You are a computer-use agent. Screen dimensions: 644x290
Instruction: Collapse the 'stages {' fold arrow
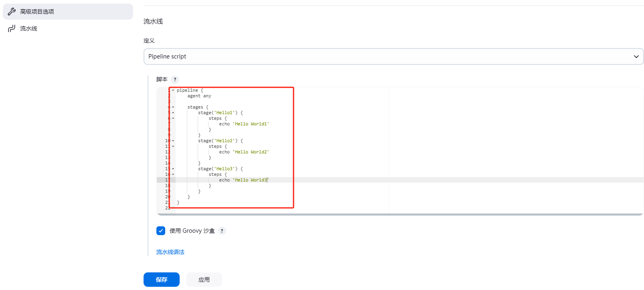[x=173, y=107]
